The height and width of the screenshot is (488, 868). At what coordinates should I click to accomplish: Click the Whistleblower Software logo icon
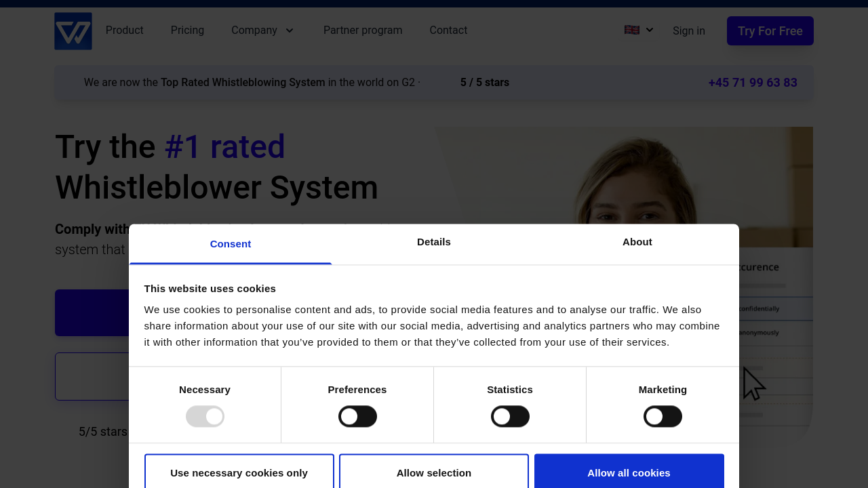tap(73, 31)
